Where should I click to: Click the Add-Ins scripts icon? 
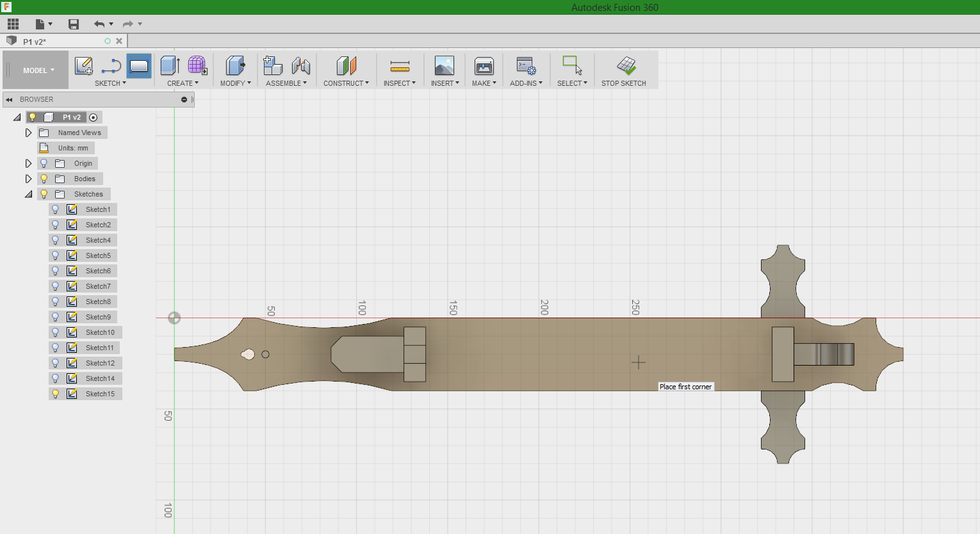(x=526, y=65)
